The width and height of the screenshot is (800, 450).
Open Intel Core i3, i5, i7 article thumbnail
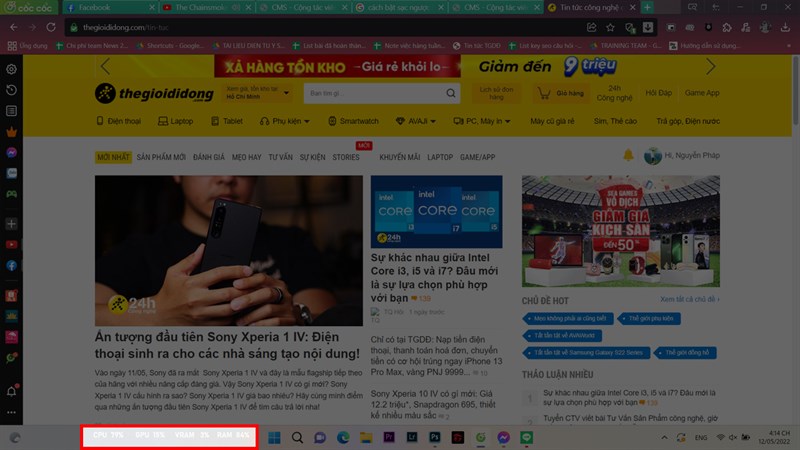click(436, 212)
